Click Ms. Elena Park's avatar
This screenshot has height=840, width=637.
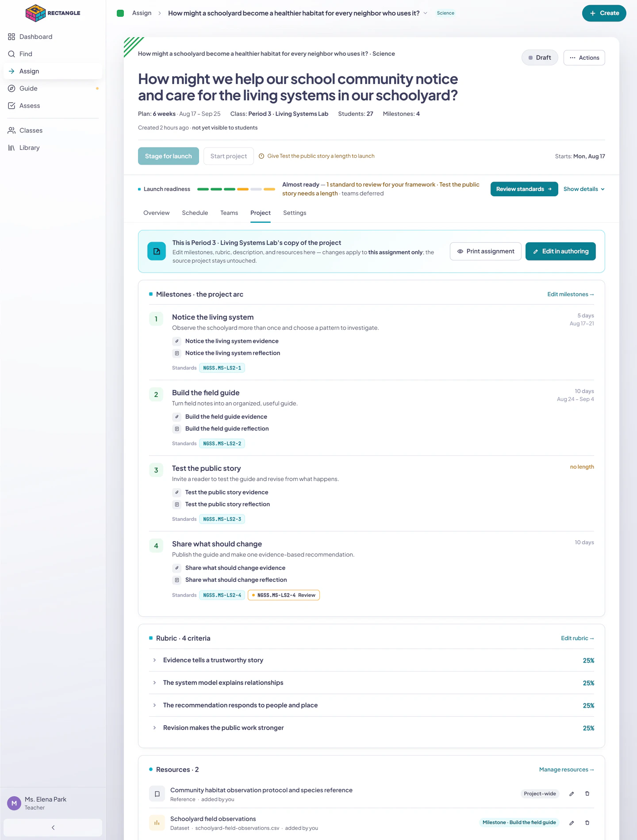14,803
